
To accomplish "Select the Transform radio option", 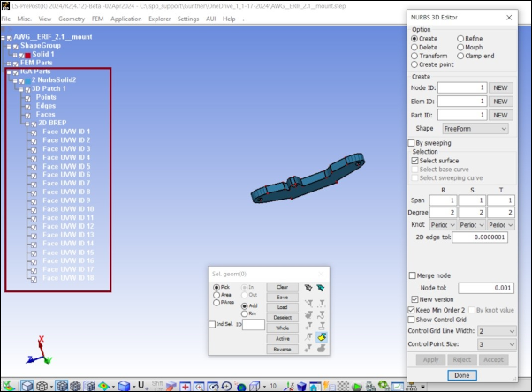I will [x=414, y=56].
